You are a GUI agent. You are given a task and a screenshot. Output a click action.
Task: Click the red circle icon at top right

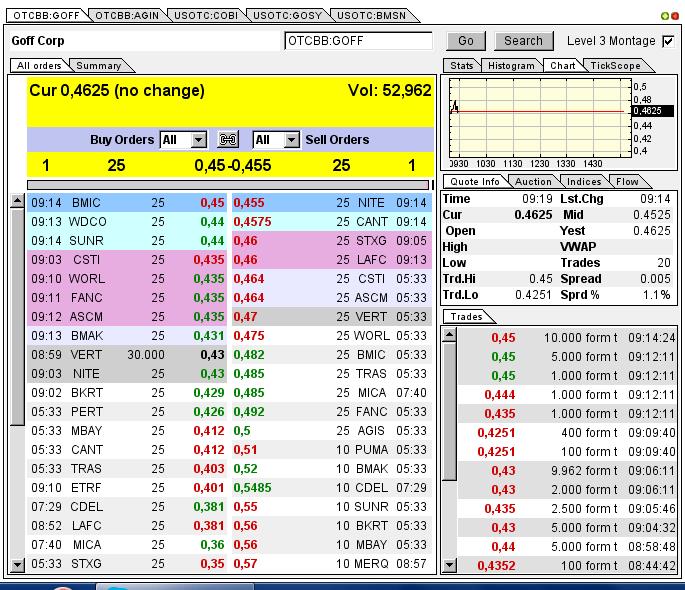pyautogui.click(x=675, y=16)
